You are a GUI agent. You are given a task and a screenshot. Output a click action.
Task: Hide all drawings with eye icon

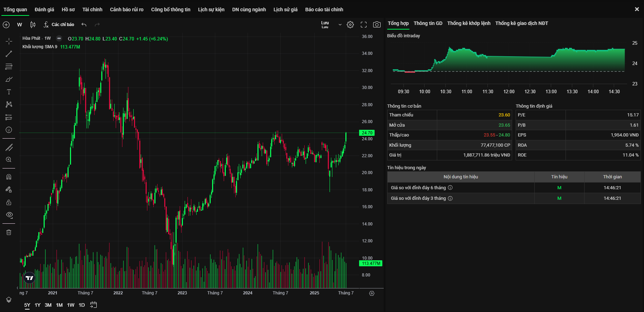[9, 215]
